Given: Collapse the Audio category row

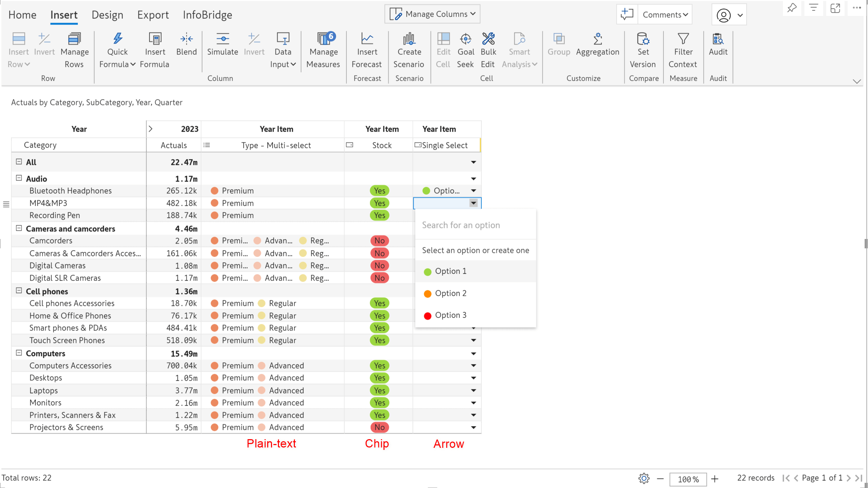Looking at the screenshot, I should click(x=19, y=178).
